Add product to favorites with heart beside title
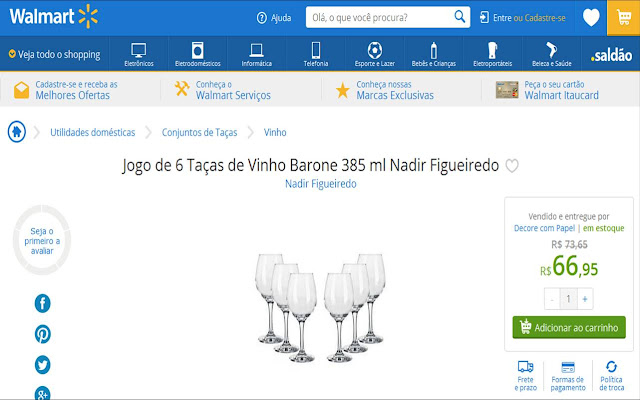This screenshot has width=640, height=400. click(x=512, y=165)
